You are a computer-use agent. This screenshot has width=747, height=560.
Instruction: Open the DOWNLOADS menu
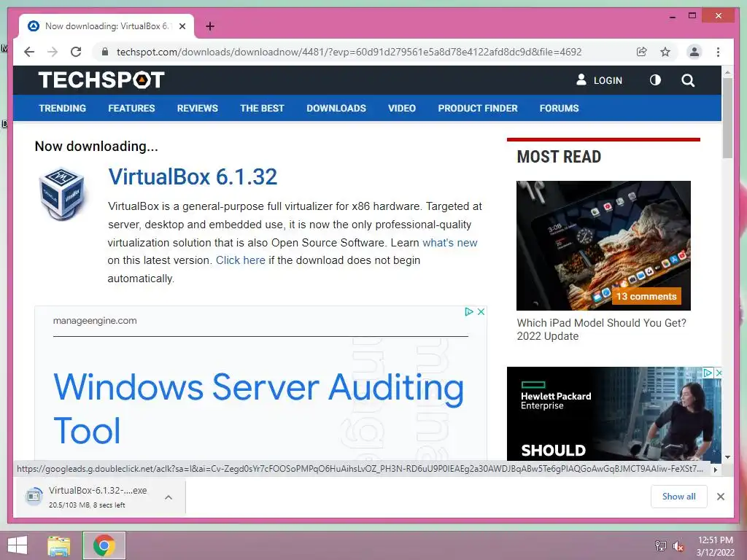(x=336, y=108)
